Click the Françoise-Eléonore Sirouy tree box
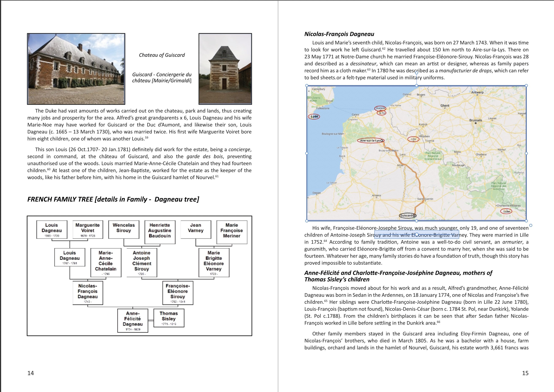Viewport: 554px width, 392px height. (178, 293)
